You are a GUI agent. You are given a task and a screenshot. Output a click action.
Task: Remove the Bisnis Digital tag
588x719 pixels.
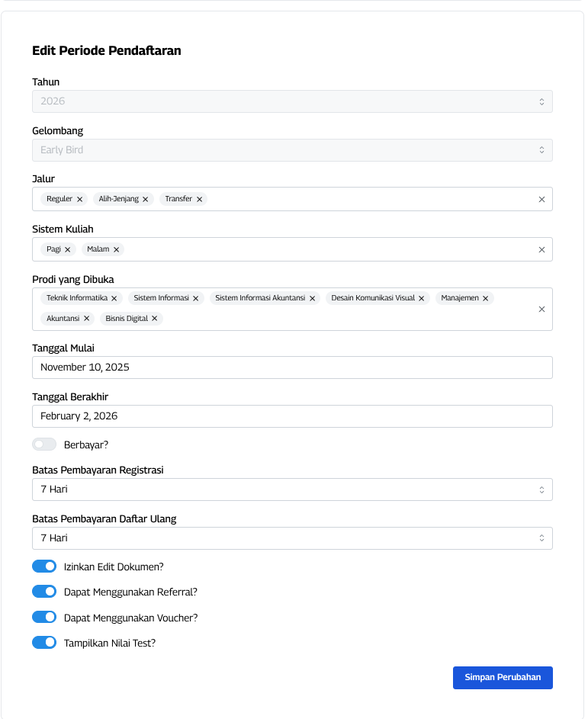click(154, 319)
